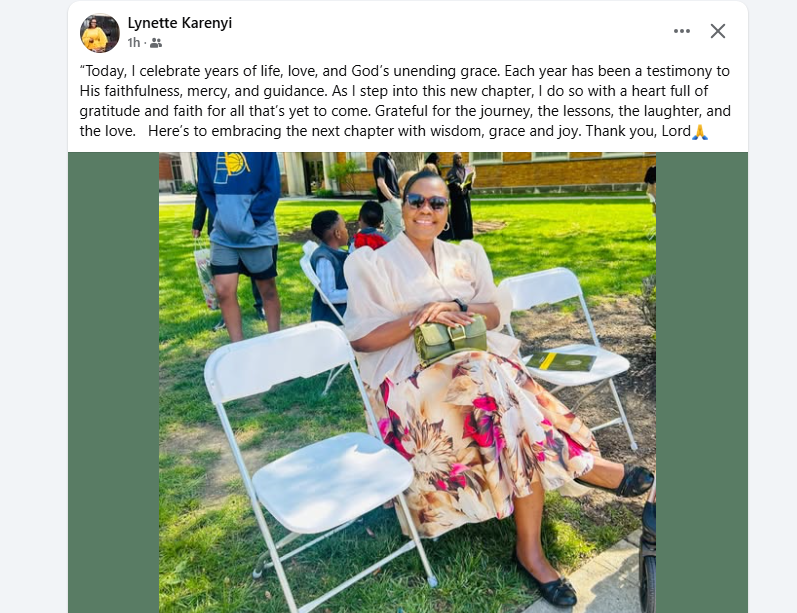Click the floral skirt in the photo
Image resolution: width=797 pixels, height=613 pixels.
[x=480, y=438]
